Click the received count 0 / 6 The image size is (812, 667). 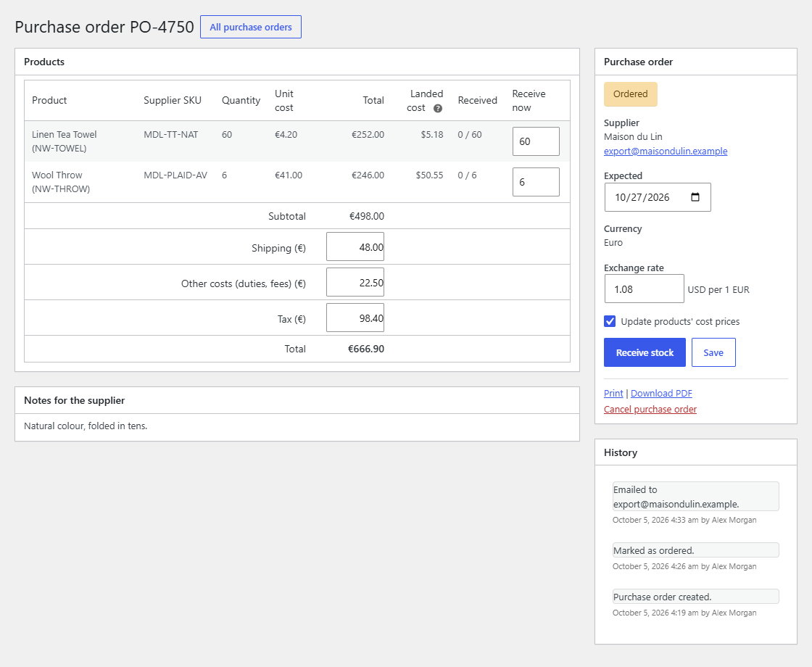pyautogui.click(x=467, y=175)
